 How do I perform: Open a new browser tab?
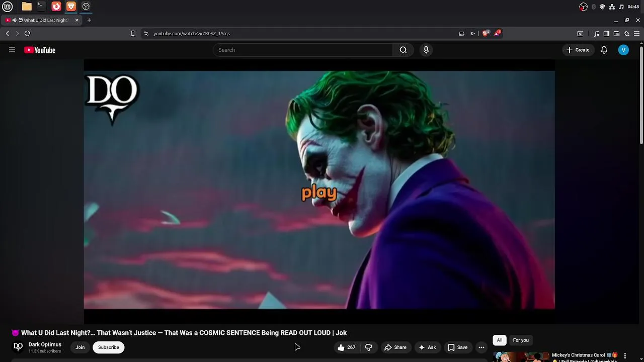pos(89,20)
